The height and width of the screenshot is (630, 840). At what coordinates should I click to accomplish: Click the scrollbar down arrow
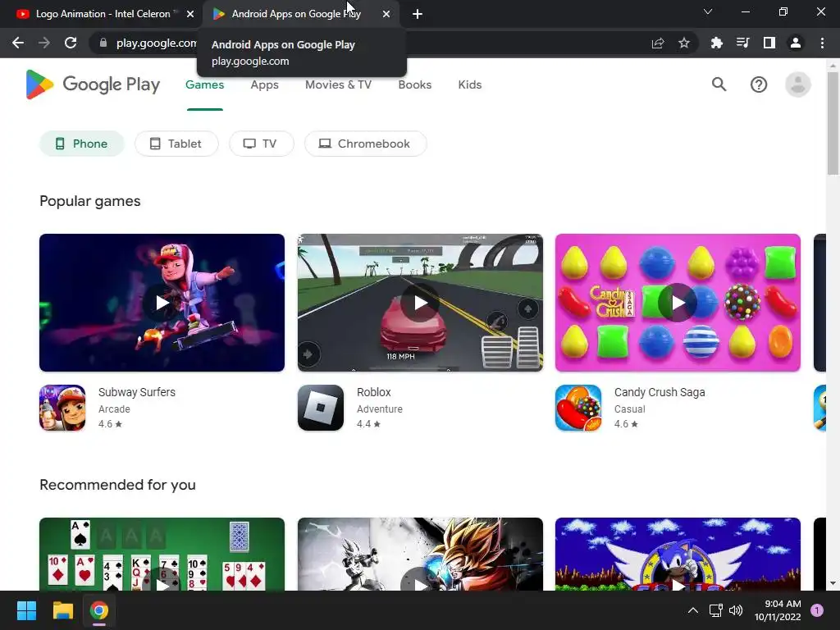coord(833,583)
